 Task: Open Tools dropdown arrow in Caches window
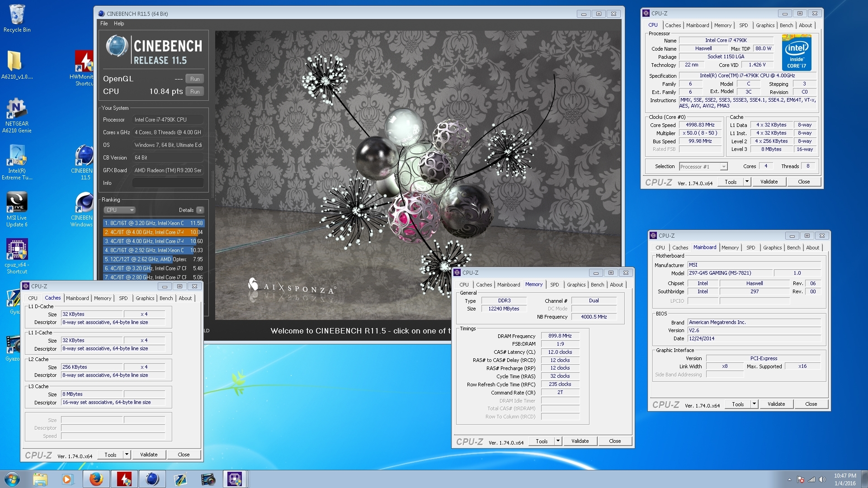(127, 455)
